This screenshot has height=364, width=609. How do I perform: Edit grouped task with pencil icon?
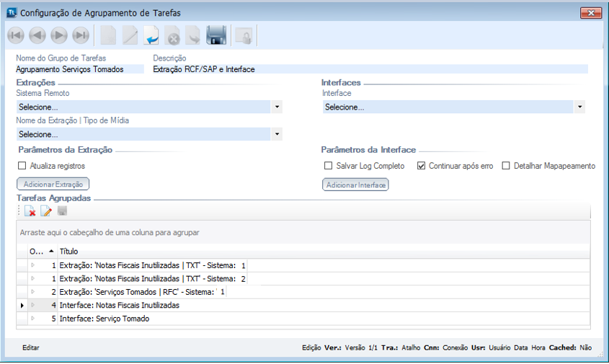click(x=46, y=211)
